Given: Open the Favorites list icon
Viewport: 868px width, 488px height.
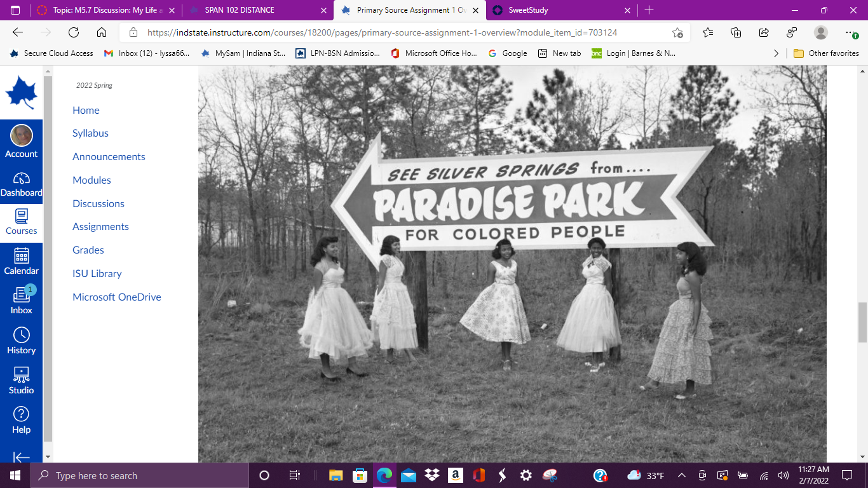Looking at the screenshot, I should click(708, 32).
